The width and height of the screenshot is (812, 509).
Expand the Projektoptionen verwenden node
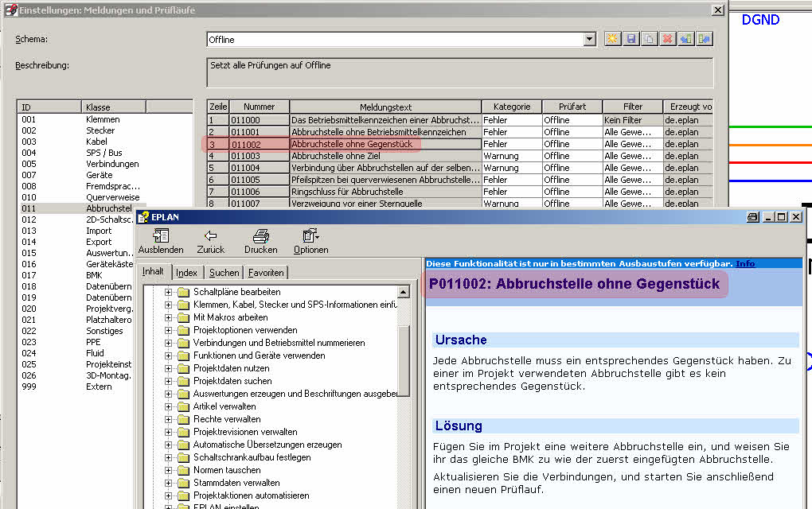168,331
